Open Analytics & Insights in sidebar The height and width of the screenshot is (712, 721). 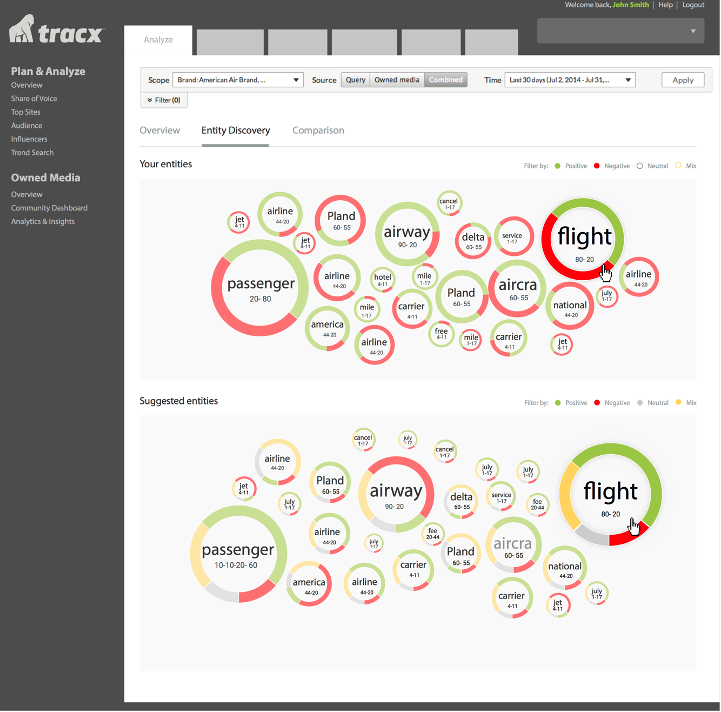coord(43,222)
